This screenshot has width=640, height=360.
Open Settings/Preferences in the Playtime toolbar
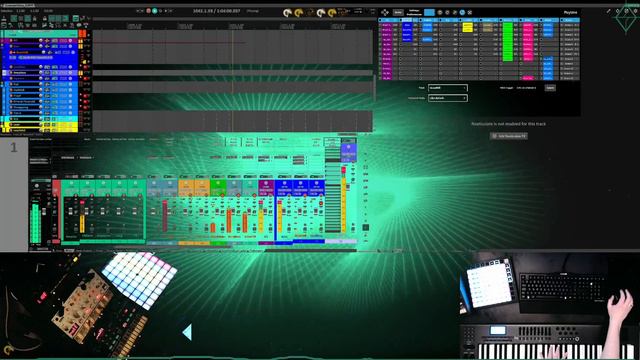(413, 12)
